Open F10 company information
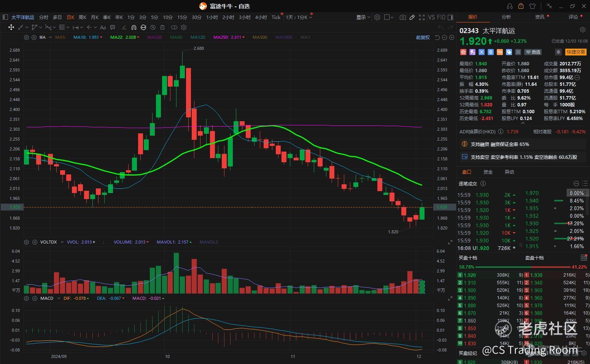590x364 pixels. tap(441, 17)
